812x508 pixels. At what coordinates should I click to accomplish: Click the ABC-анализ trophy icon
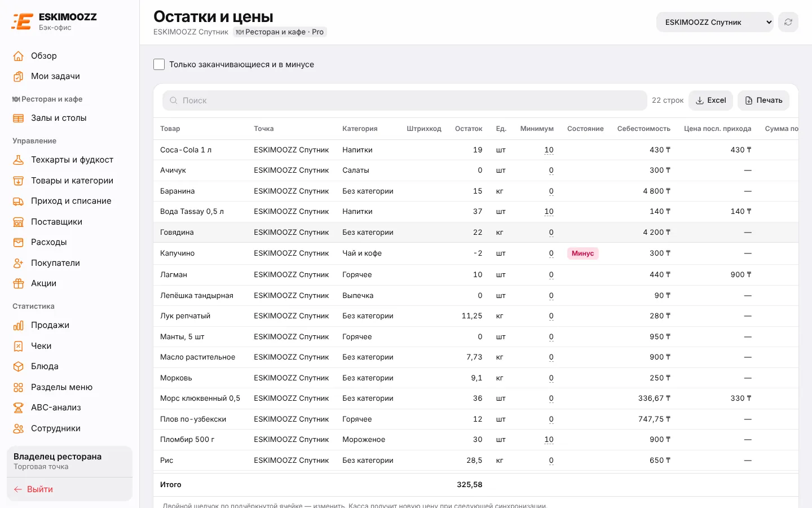click(x=19, y=408)
